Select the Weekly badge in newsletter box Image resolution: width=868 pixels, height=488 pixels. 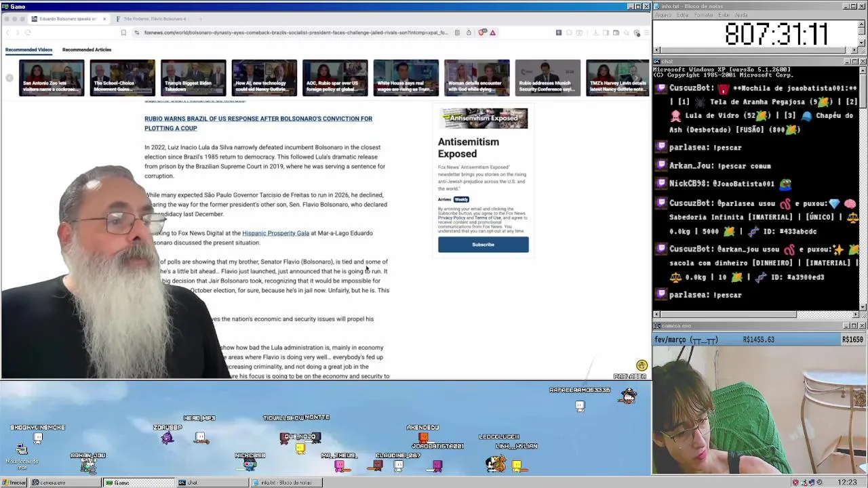(x=461, y=199)
